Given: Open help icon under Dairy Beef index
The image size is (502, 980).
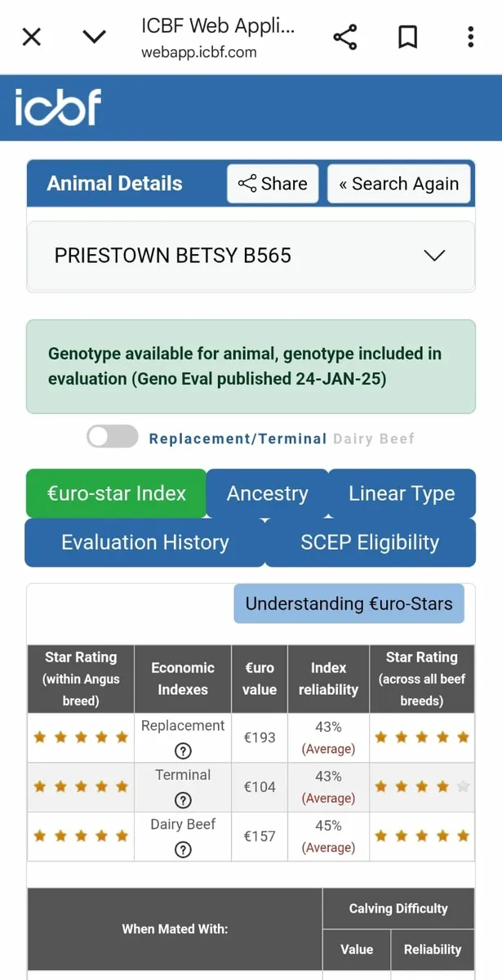Looking at the screenshot, I should tap(183, 850).
